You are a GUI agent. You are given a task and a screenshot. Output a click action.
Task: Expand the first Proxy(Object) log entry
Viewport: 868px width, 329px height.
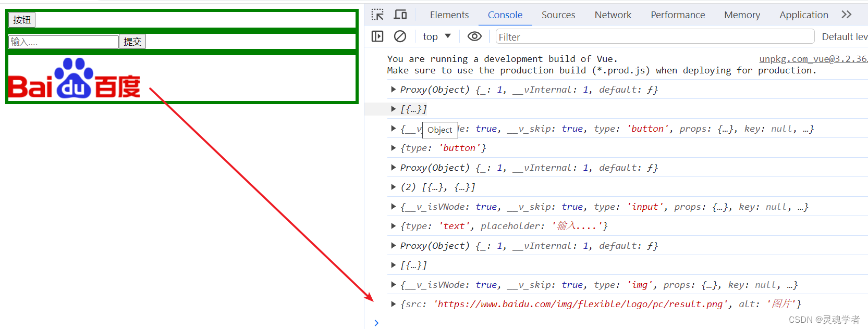394,90
